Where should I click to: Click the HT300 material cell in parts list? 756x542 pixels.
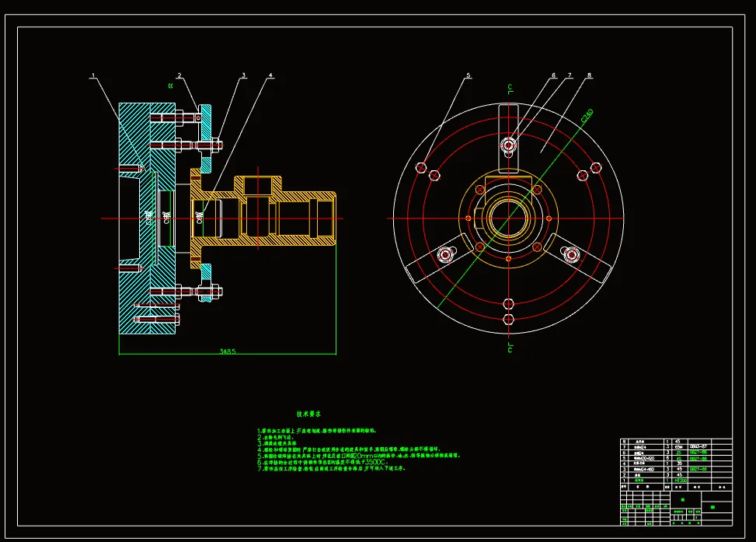click(x=681, y=481)
